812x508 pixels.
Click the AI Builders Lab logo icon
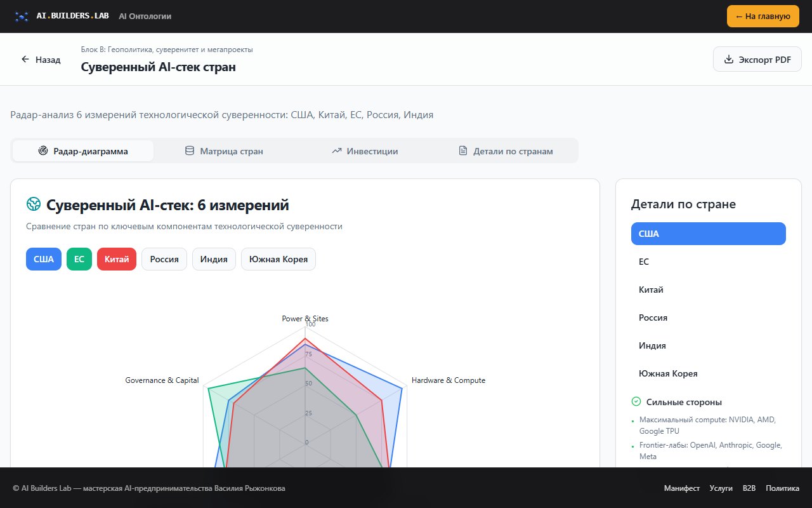point(22,17)
